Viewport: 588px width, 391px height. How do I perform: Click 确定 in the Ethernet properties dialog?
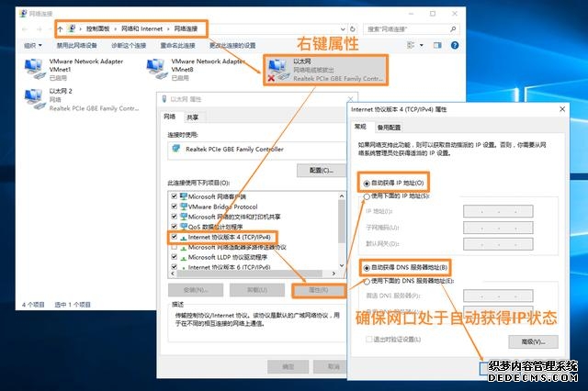[288, 366]
